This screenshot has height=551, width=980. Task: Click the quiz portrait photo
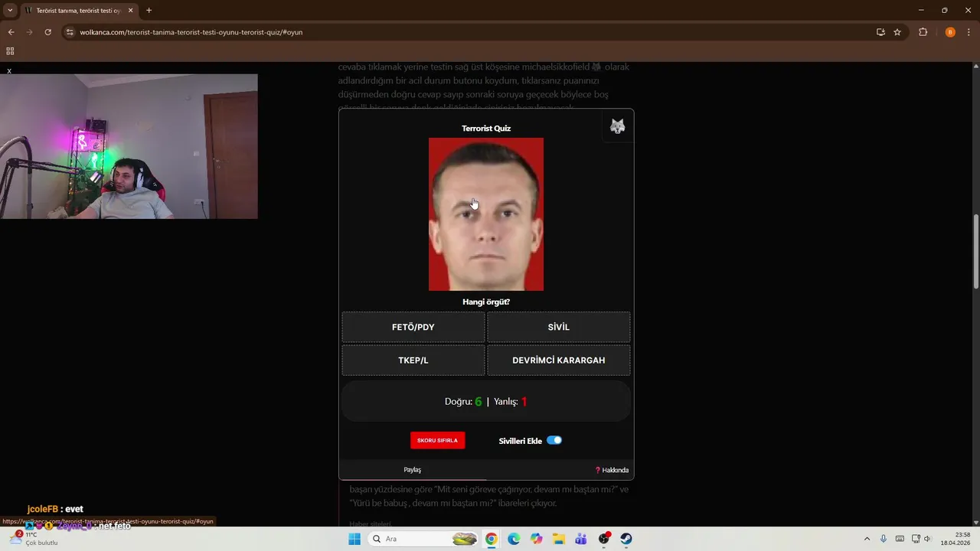tap(486, 214)
